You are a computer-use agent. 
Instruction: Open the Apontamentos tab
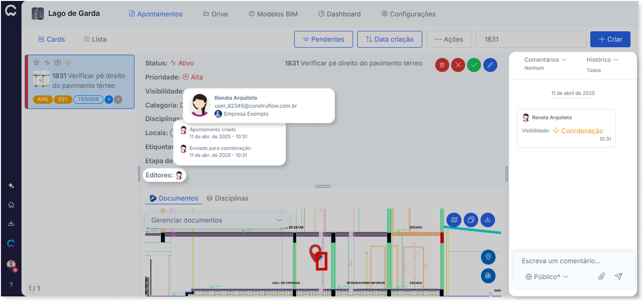pos(156,14)
